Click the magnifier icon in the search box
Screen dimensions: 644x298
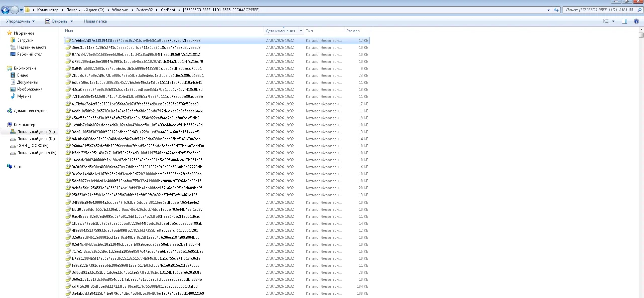(x=640, y=10)
